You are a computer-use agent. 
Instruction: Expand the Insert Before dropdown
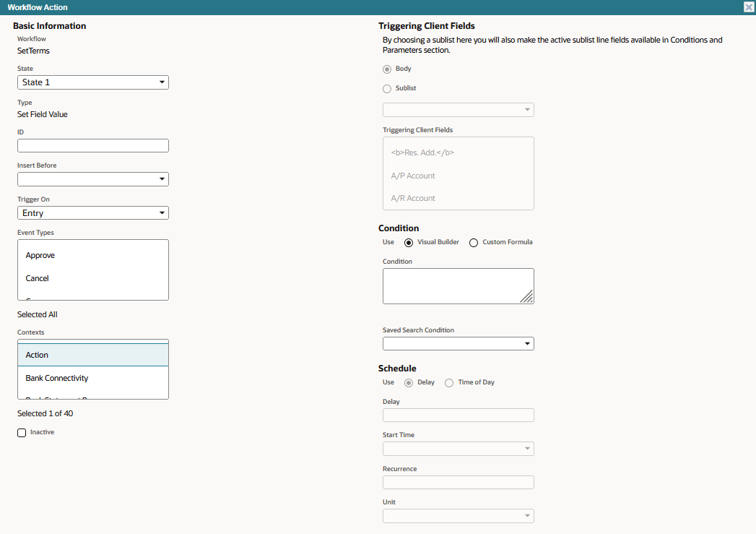tap(93, 179)
